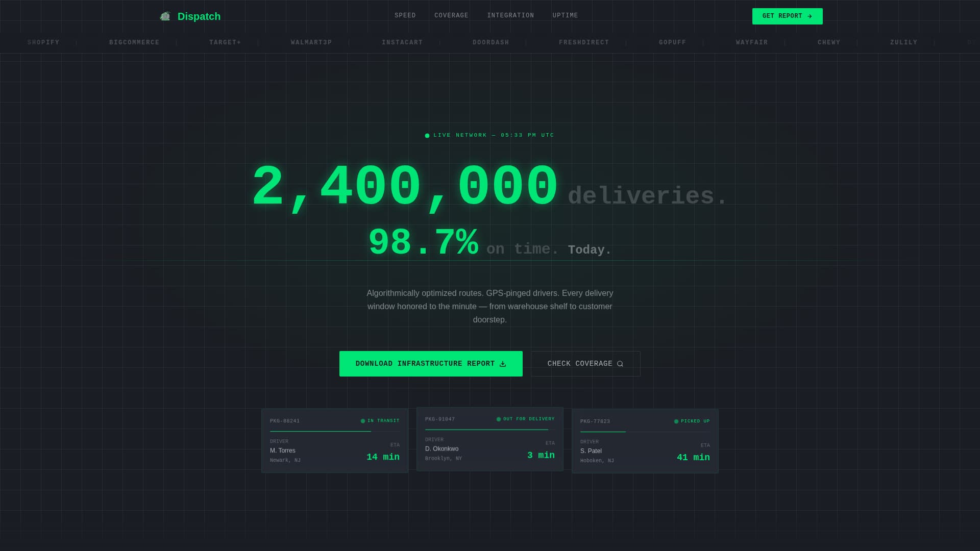Screen dimensions: 980x551
Task: Click the Live Network time text
Action: [x=494, y=135]
